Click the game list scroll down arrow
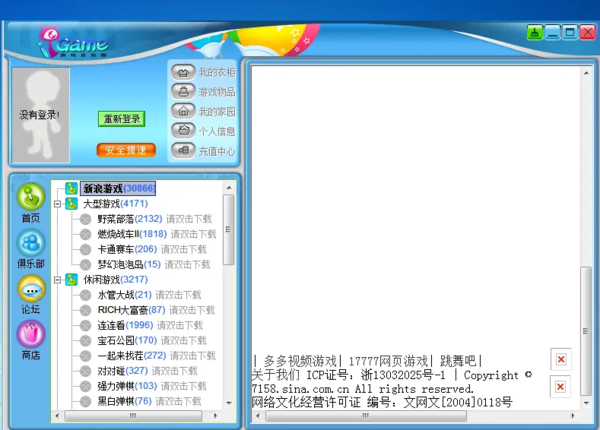The width and height of the screenshot is (600, 430). pos(229,402)
